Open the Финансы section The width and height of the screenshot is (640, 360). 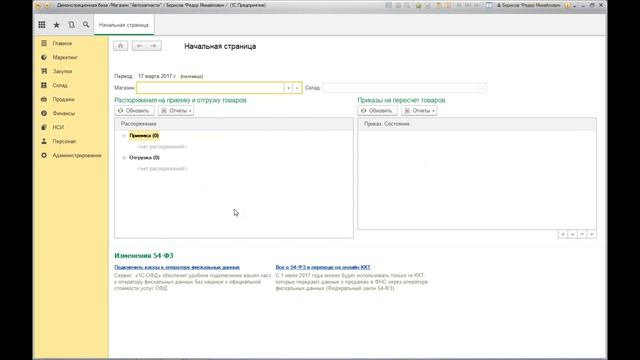(x=63, y=113)
